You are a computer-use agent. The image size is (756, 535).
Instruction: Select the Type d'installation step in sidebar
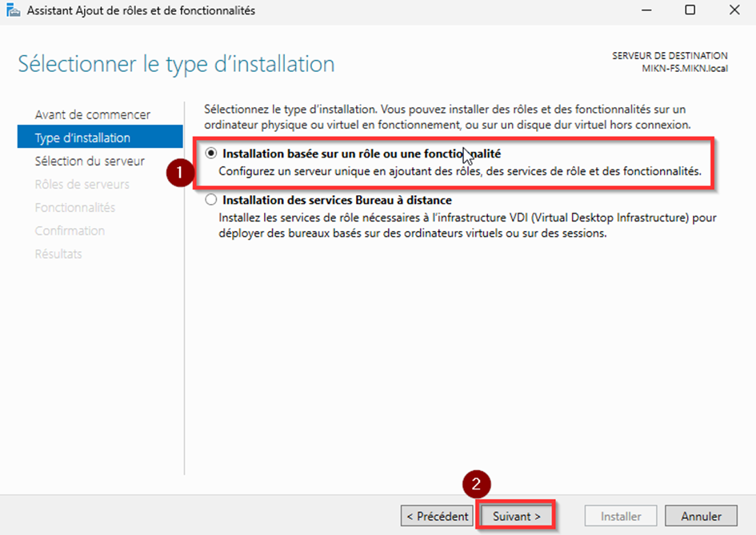pyautogui.click(x=82, y=138)
